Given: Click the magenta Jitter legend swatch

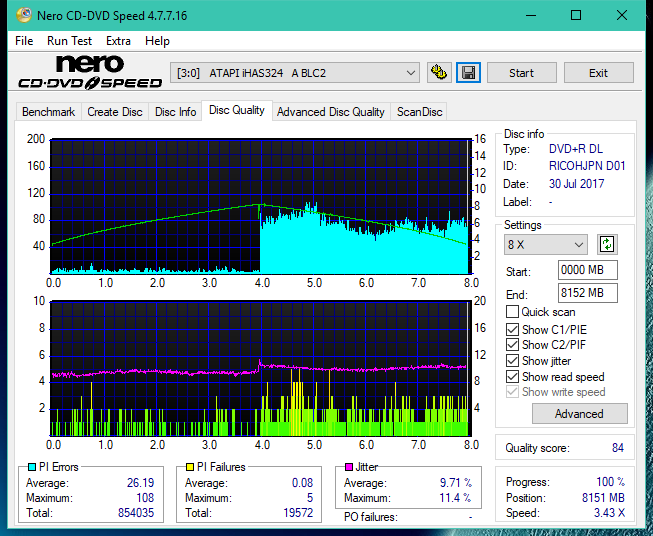Looking at the screenshot, I should point(349,467).
